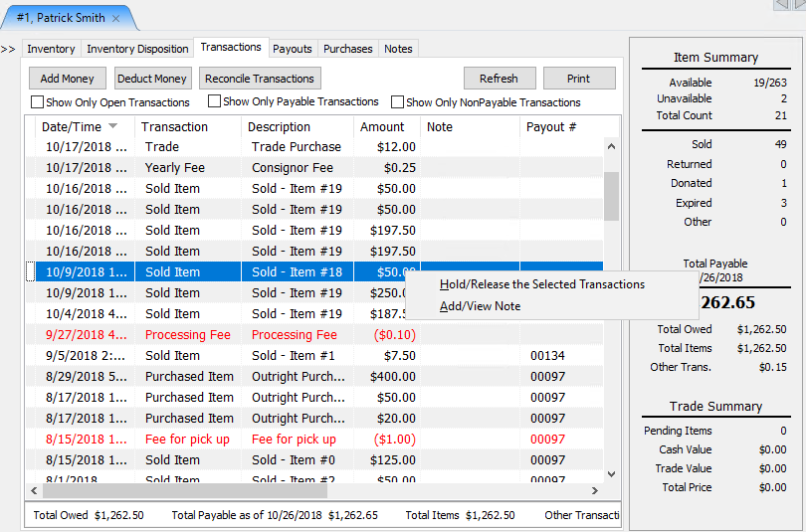Click the vertical scrollbar up arrow
Image resolution: width=806 pixels, height=532 pixels.
(x=611, y=146)
